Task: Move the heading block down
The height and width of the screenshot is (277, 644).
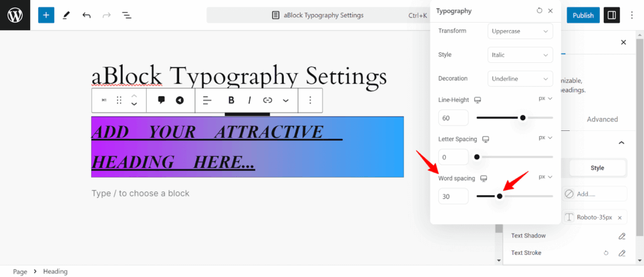Action: pyautogui.click(x=134, y=105)
